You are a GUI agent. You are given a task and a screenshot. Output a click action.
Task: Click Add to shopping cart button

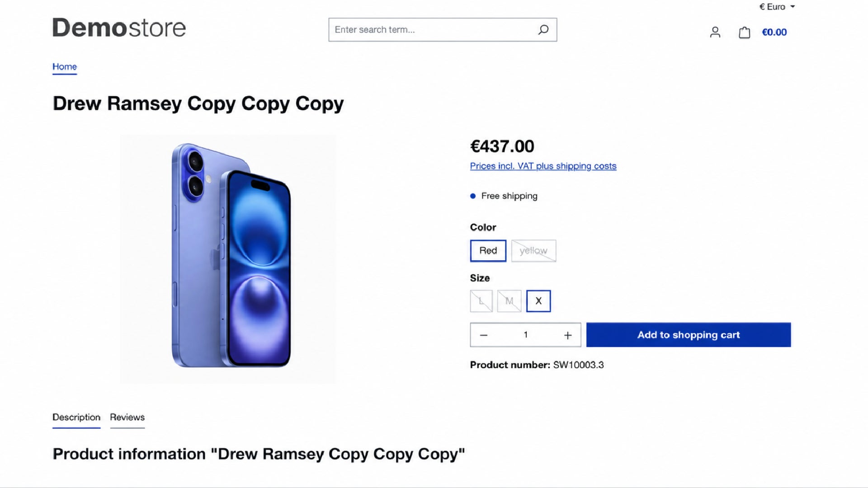click(688, 335)
